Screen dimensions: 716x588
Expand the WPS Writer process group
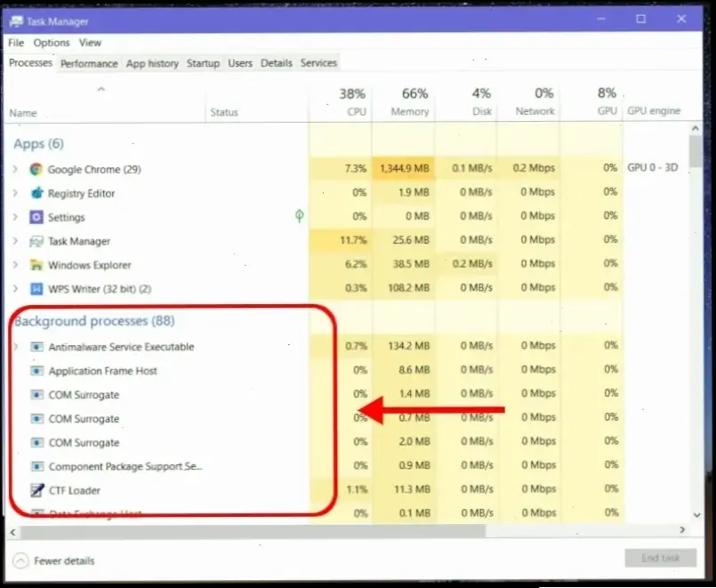(15, 289)
